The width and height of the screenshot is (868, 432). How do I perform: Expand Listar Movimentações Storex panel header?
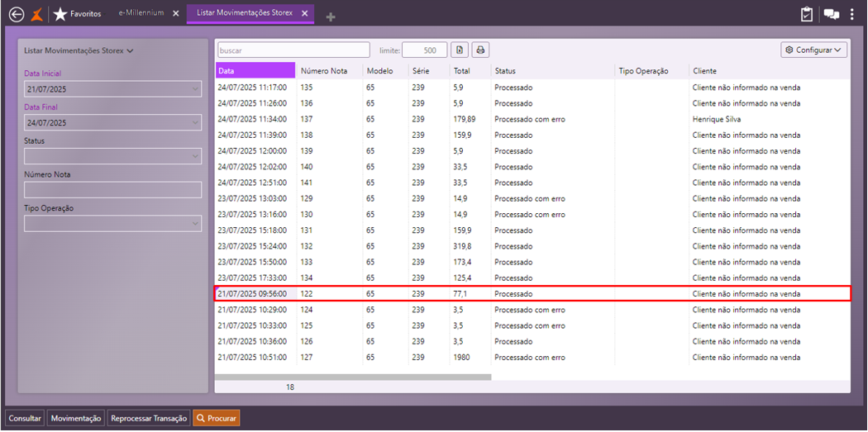pyautogui.click(x=79, y=51)
